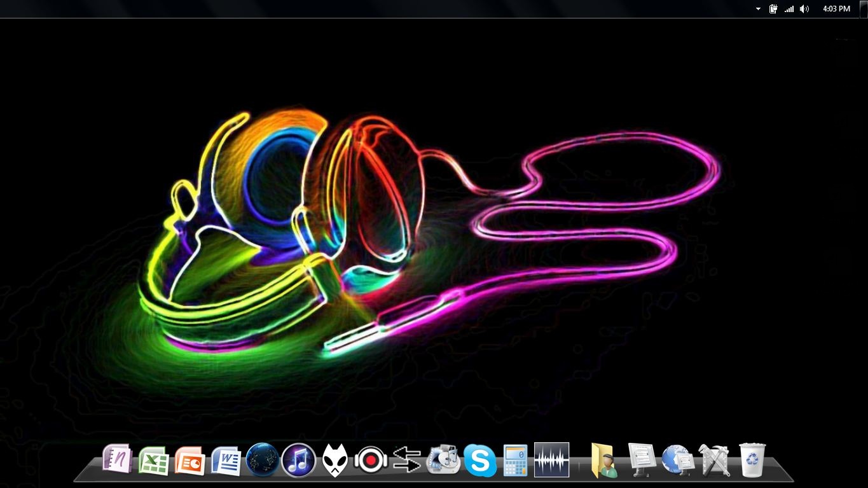The image size is (868, 488).
Task: Open PowerPoint dock icon
Action: tap(189, 460)
